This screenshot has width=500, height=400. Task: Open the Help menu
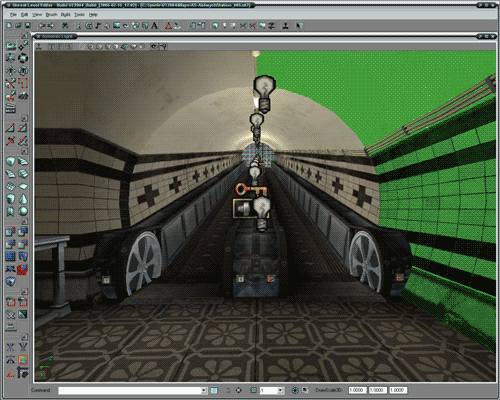(x=93, y=15)
